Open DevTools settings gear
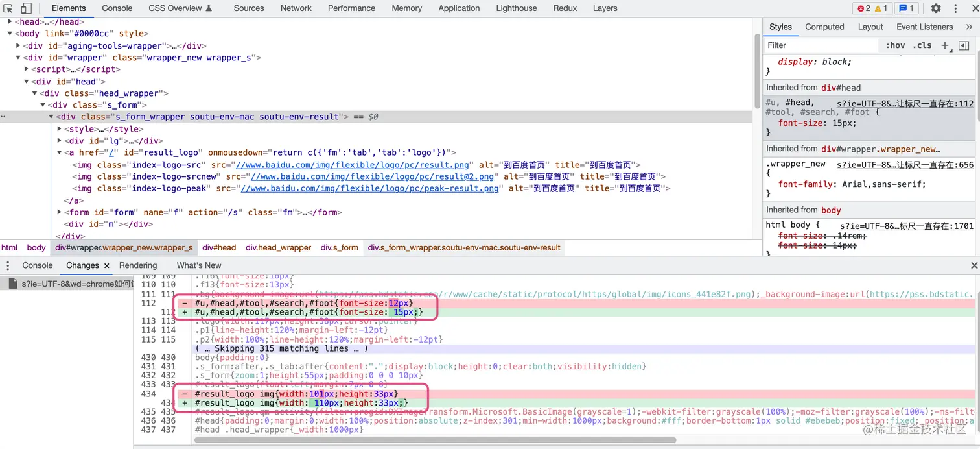The height and width of the screenshot is (449, 980). (936, 8)
